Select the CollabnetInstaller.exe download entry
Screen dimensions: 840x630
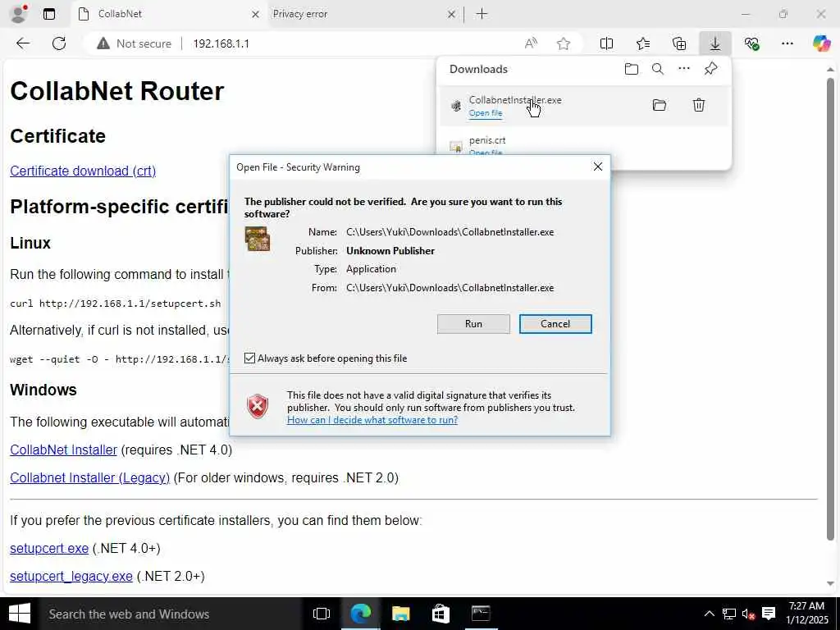(584, 106)
